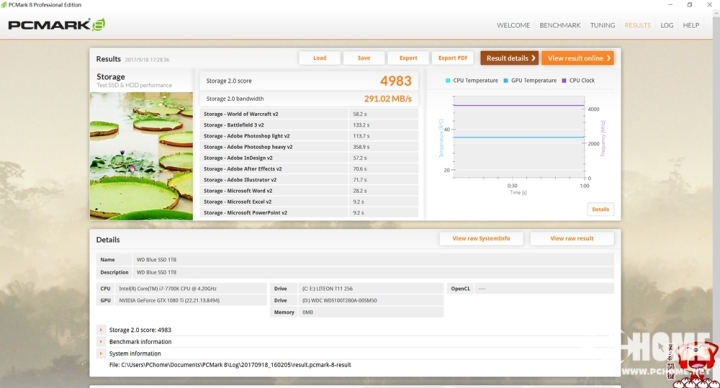Click the Description field value

373,272
